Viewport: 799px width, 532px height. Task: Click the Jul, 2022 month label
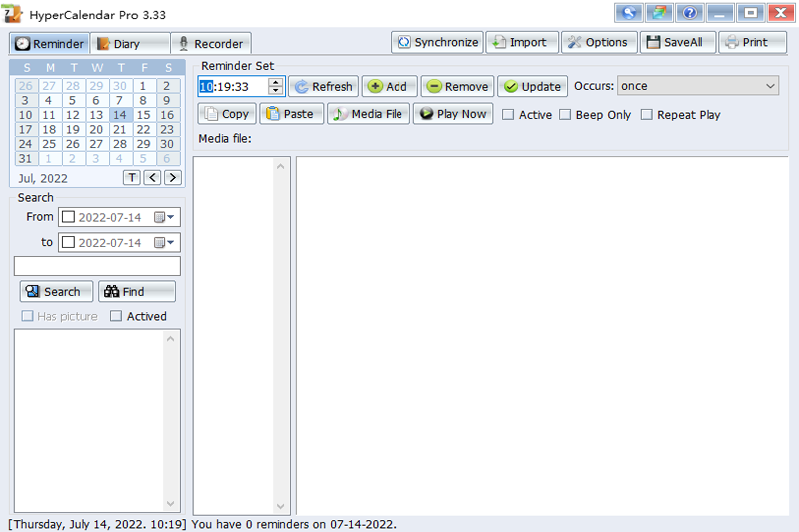tap(43, 178)
